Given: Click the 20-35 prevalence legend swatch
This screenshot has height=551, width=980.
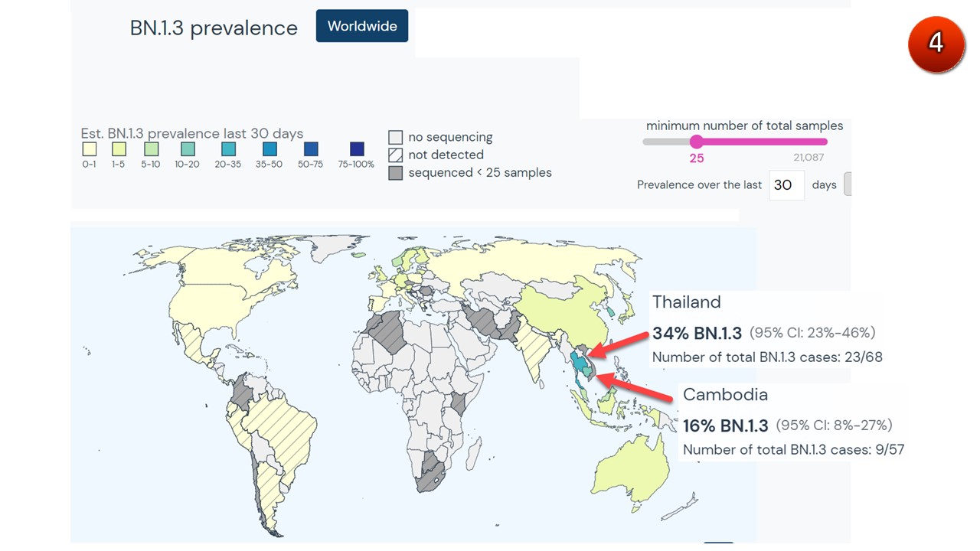Looking at the screenshot, I should (x=228, y=149).
